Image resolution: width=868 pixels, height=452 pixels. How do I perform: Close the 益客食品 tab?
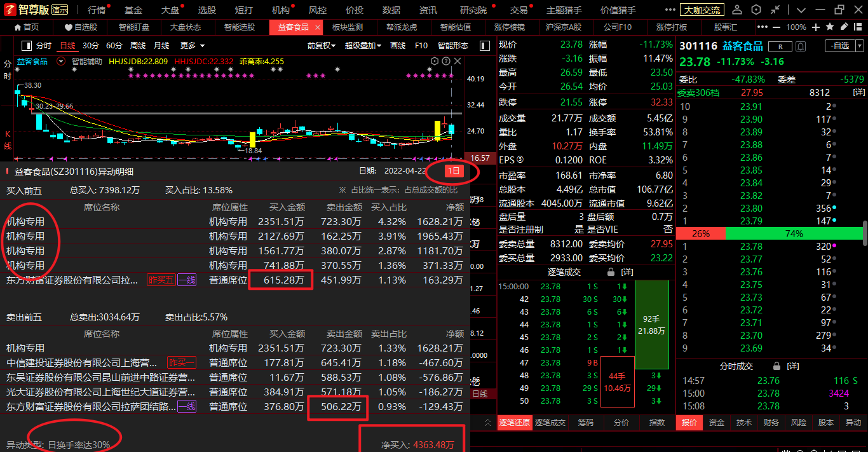click(318, 27)
